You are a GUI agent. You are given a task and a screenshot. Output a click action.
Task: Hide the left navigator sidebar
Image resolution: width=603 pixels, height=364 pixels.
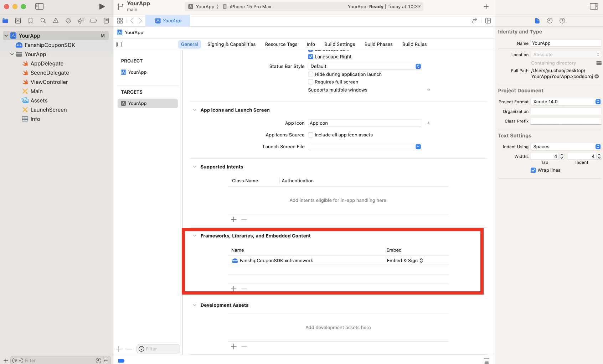40,6
